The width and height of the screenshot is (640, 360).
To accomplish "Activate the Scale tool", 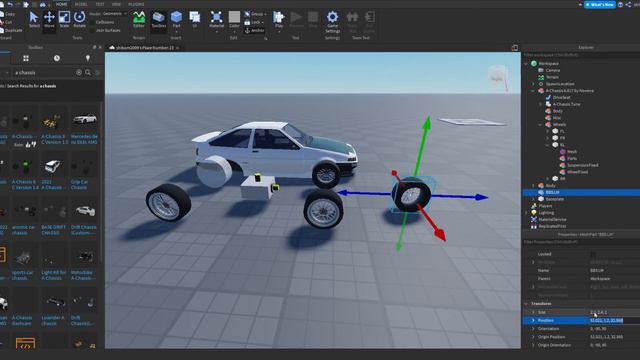I will coord(64,19).
